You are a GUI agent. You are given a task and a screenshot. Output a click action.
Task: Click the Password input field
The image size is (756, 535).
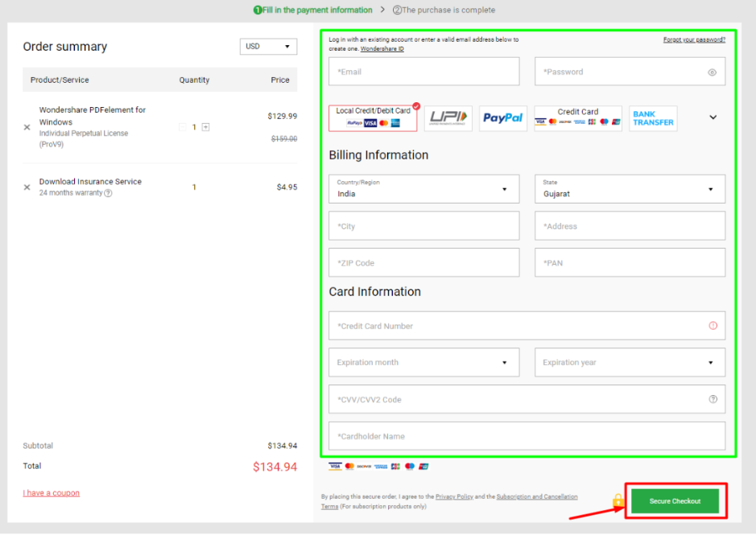pos(630,72)
